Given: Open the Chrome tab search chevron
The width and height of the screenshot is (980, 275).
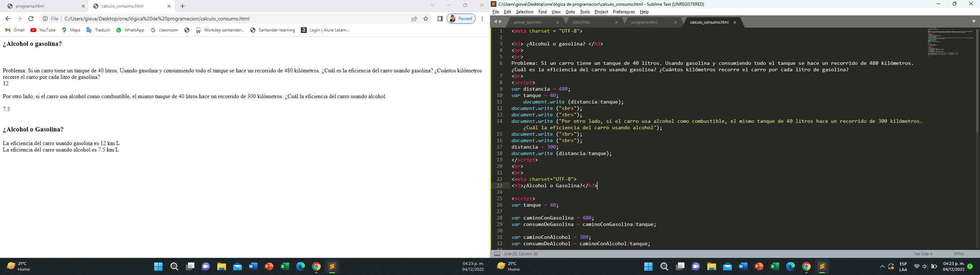Looking at the screenshot, I should coord(432,5).
